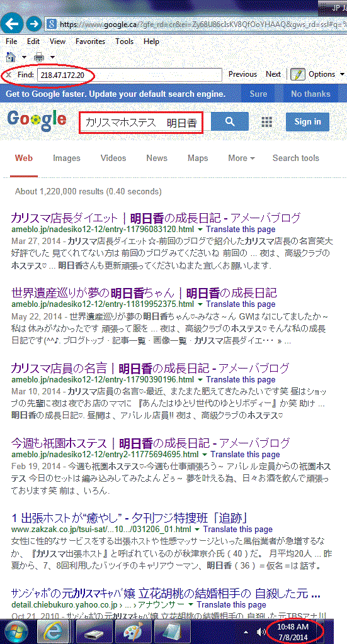Open dropdown arrow beside entry-11790390196 URL
The image size is (347, 644).
click(200, 379)
